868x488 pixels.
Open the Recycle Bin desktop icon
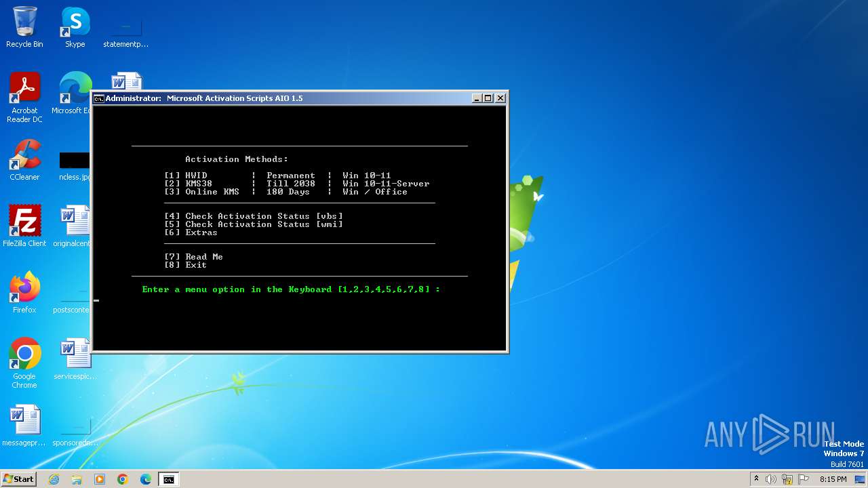24,27
